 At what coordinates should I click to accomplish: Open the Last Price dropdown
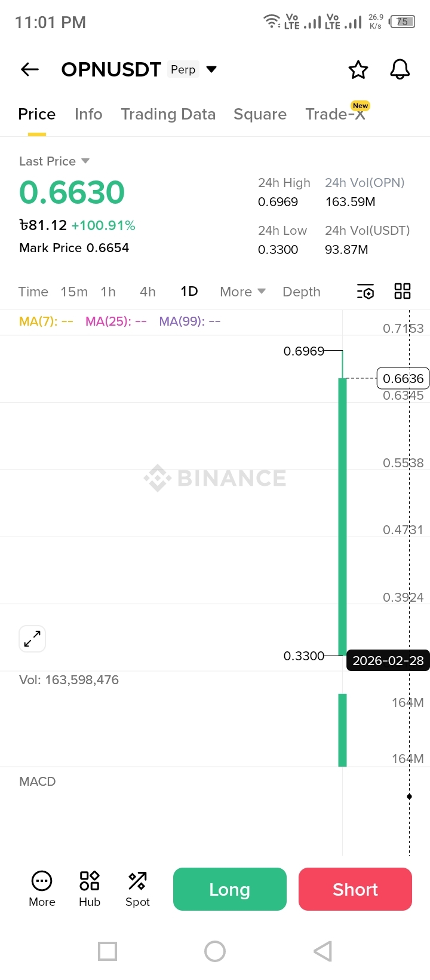[x=85, y=161]
